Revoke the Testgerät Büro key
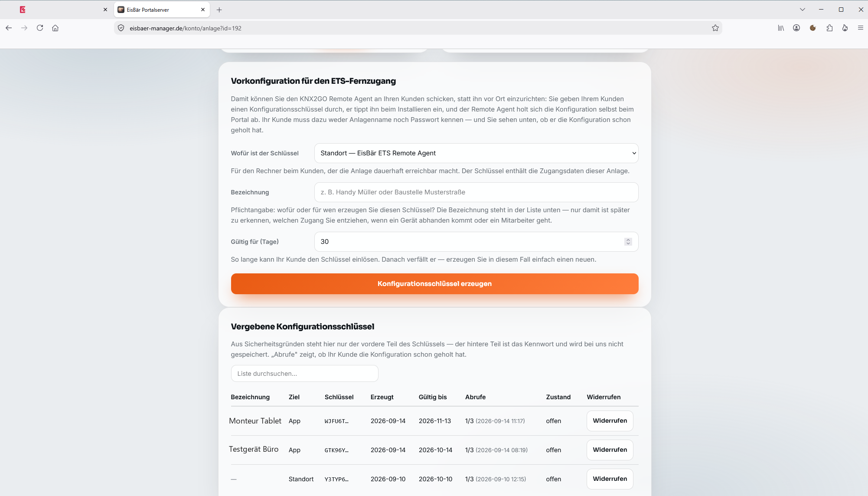 click(x=610, y=450)
